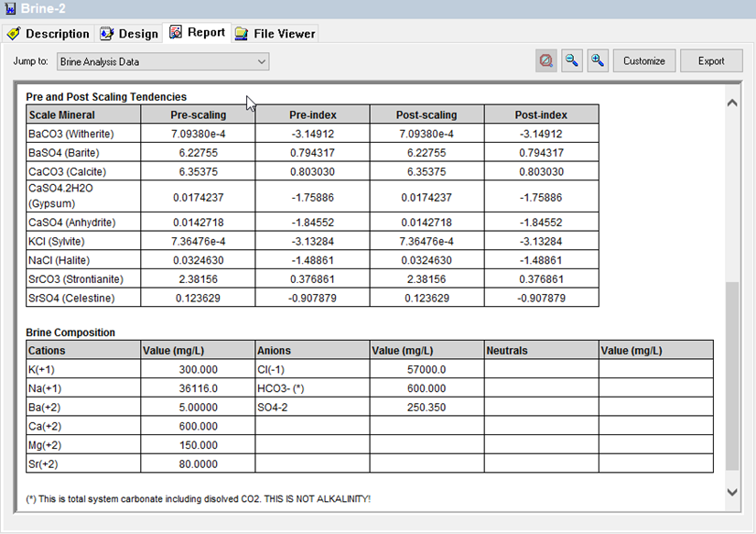This screenshot has height=534, width=756.
Task: Click the scrollbar up arrow
Action: tap(732, 104)
